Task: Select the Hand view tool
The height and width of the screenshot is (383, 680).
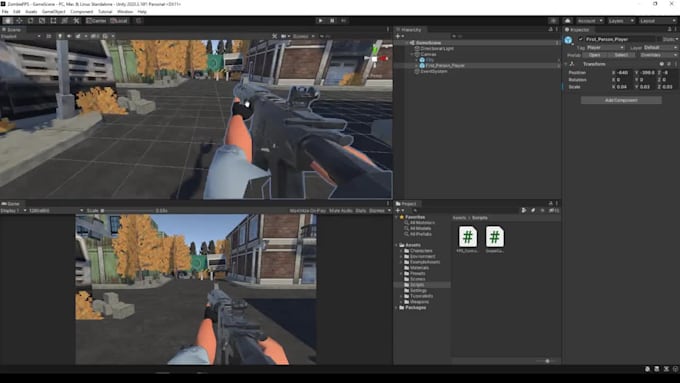Action: coord(8,20)
